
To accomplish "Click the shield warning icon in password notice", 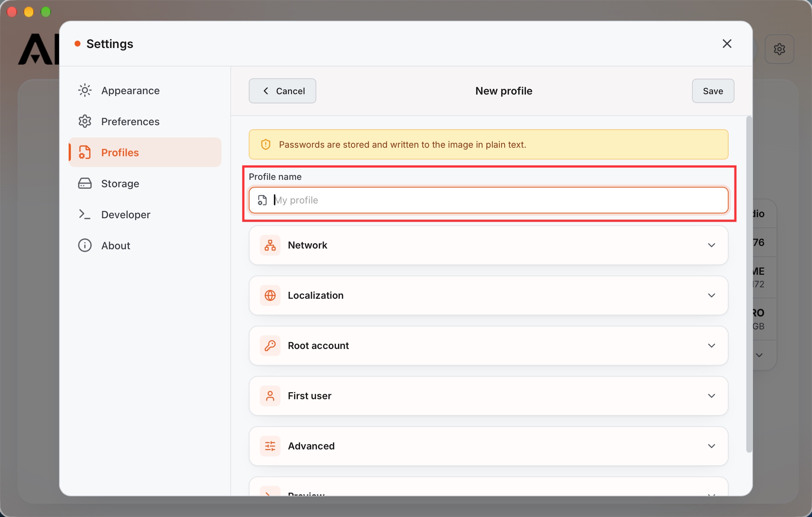I will 266,144.
